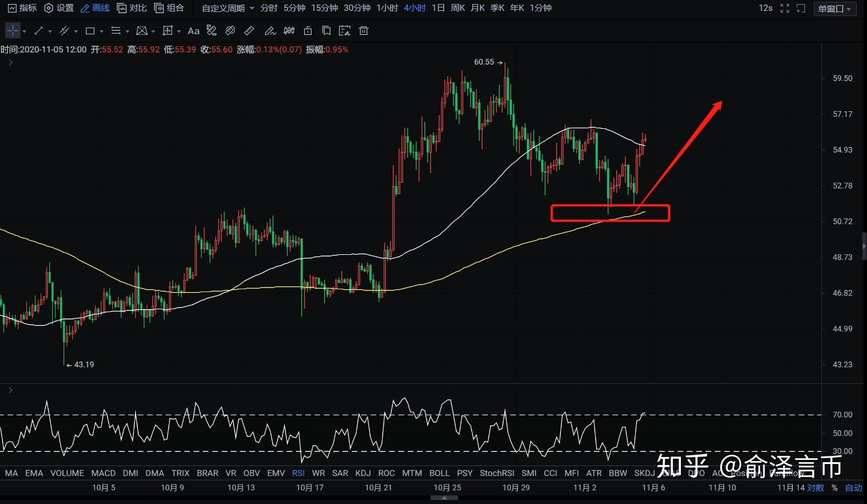Open the 自定义周期 custom period dropdown
This screenshot has height=504, width=867.
(x=228, y=8)
